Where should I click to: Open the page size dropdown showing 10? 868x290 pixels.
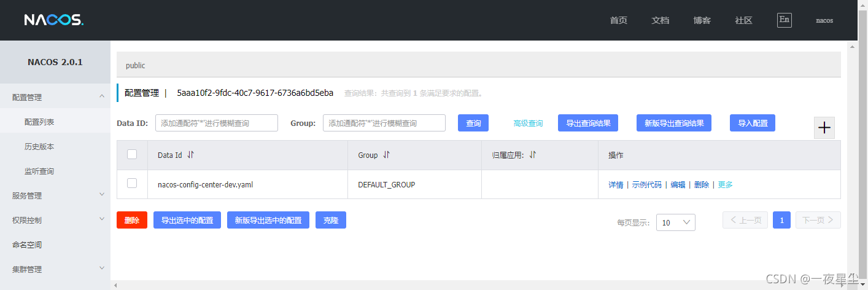(675, 222)
